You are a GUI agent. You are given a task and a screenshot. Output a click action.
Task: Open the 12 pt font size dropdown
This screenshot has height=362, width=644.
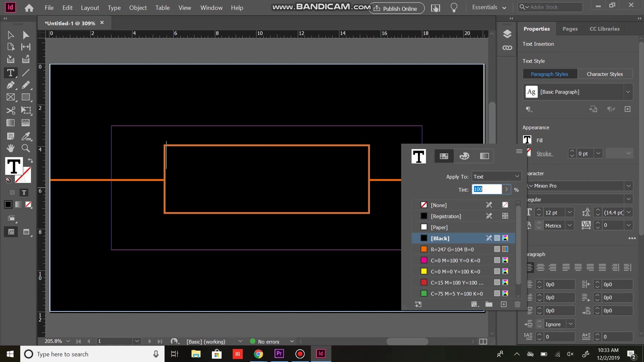(x=570, y=212)
